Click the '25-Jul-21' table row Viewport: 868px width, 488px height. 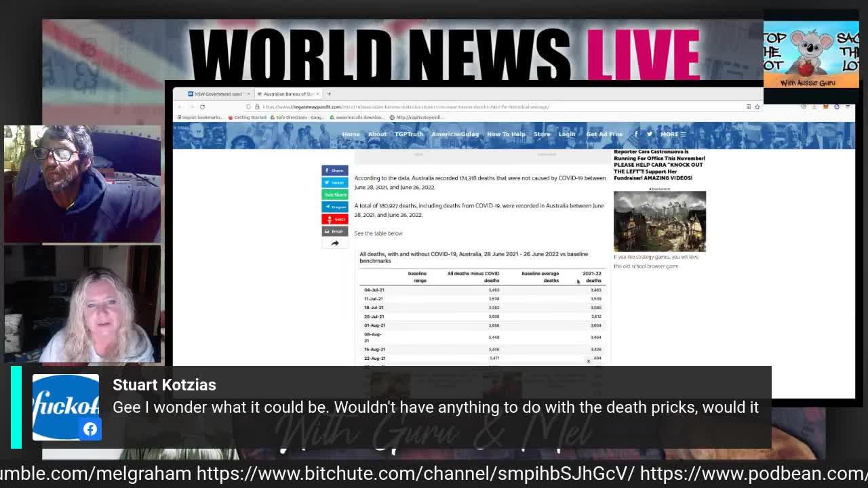[482, 317]
